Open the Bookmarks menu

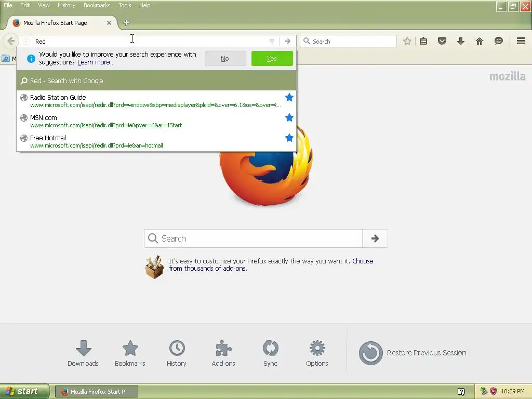[x=97, y=5]
